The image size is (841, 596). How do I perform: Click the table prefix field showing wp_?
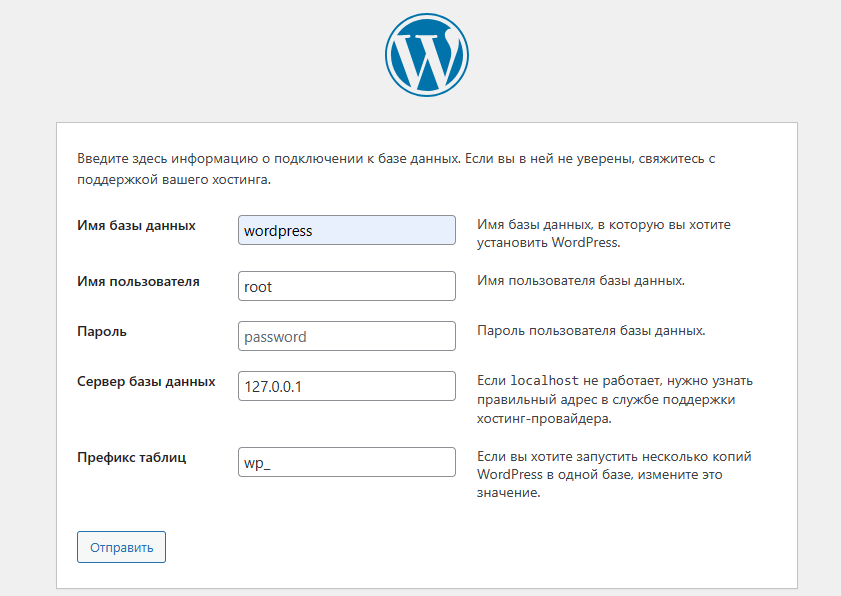click(346, 462)
